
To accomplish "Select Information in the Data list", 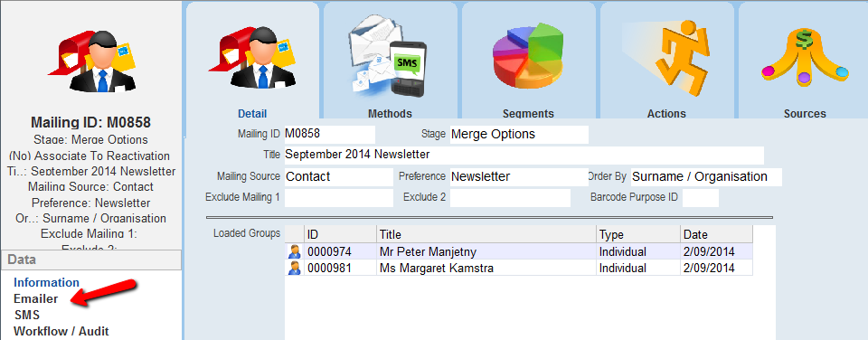I will pyautogui.click(x=46, y=282).
